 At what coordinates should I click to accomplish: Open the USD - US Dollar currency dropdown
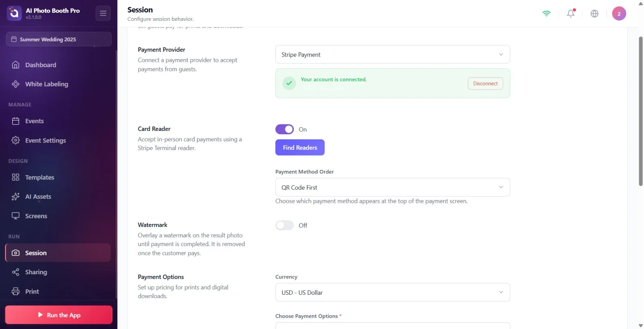pyautogui.click(x=392, y=292)
